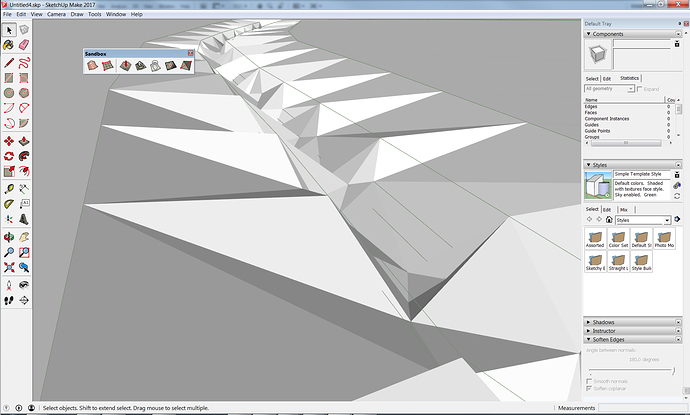
Task: Click the Statistics horizontal scrollbar
Action: point(626,143)
